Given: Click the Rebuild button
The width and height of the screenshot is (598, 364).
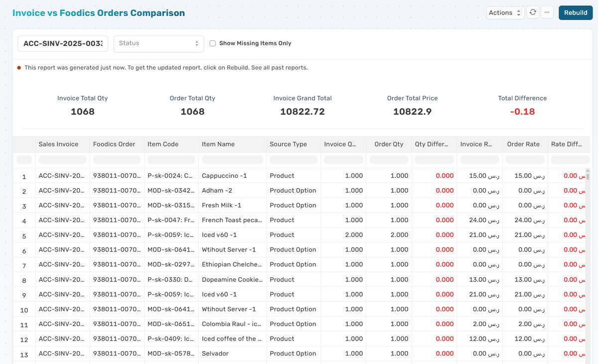Looking at the screenshot, I should [576, 12].
